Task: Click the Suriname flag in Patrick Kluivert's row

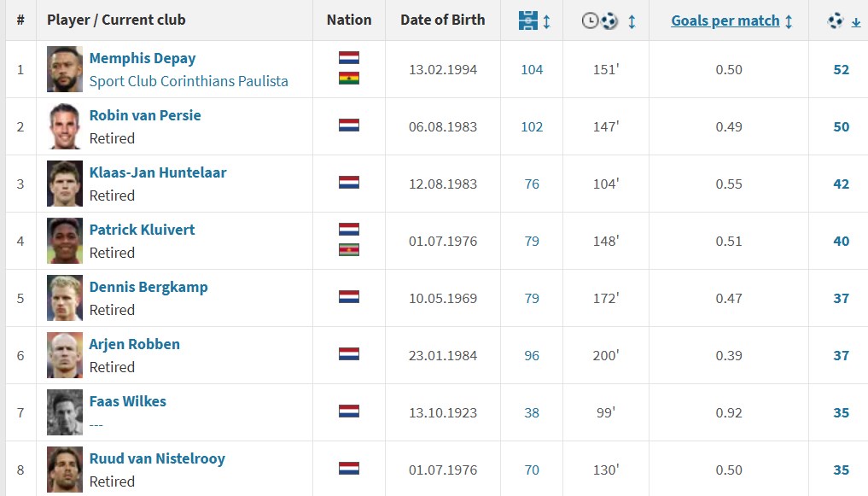Action: [348, 250]
